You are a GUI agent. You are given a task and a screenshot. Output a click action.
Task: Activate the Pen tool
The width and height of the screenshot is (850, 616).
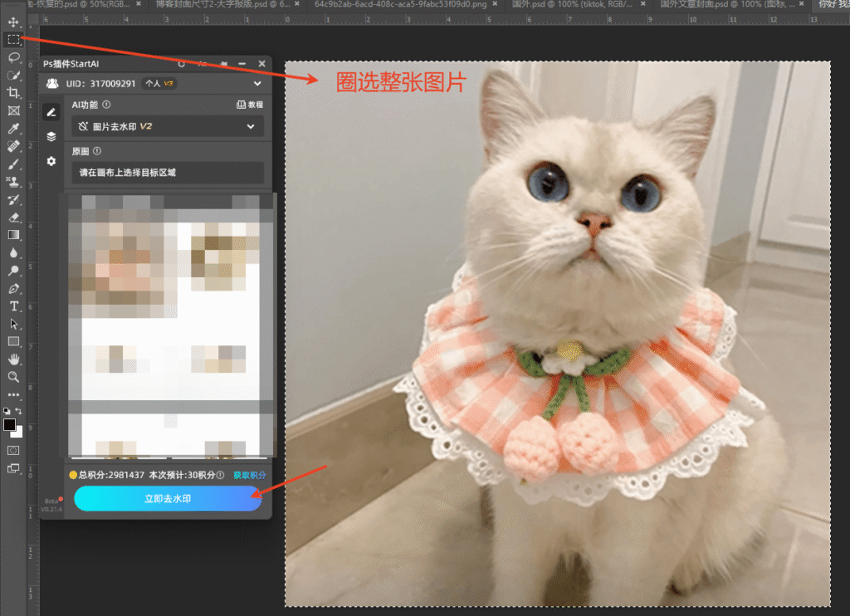(x=13, y=289)
